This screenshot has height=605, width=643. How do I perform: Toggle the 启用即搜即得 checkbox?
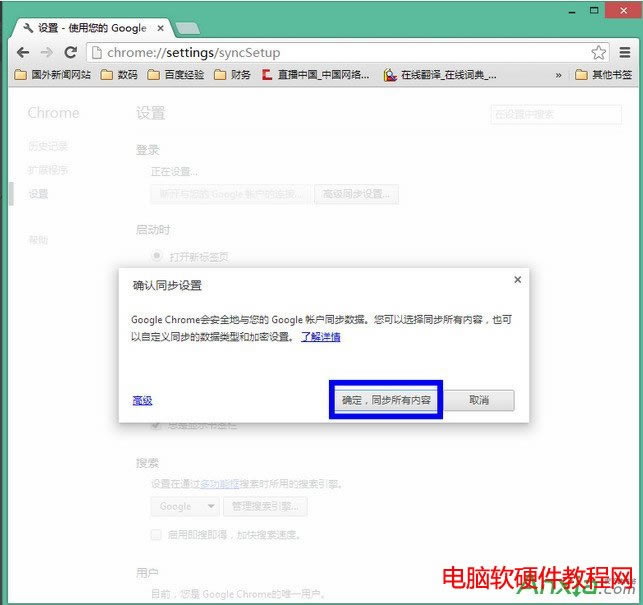point(156,534)
